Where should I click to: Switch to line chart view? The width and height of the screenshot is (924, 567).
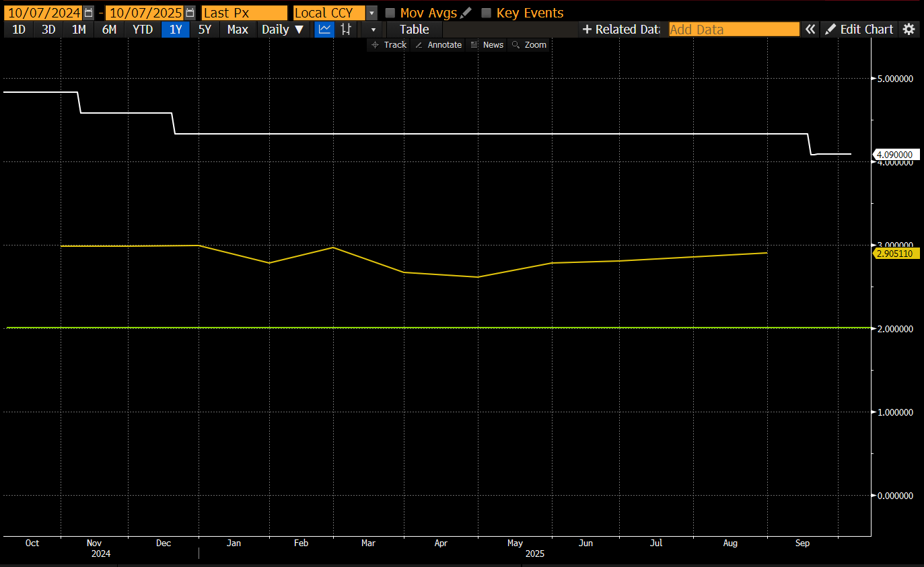click(x=324, y=29)
